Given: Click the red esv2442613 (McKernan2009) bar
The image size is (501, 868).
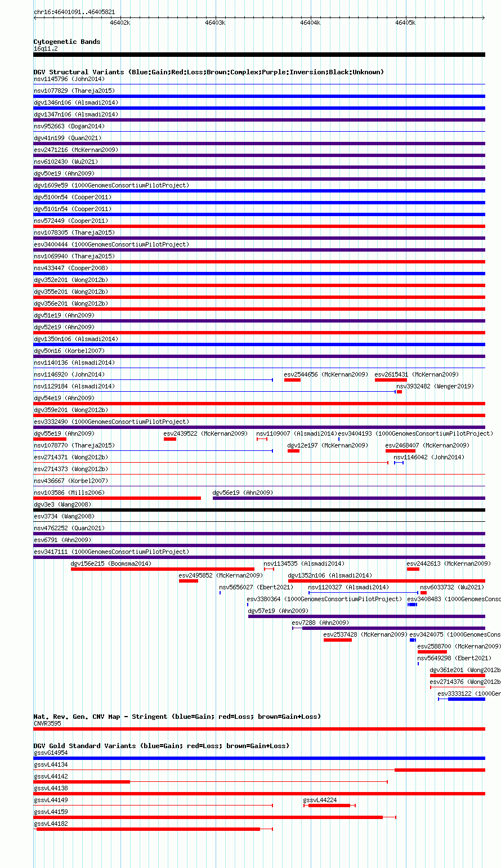Looking at the screenshot, I should 413,569.
